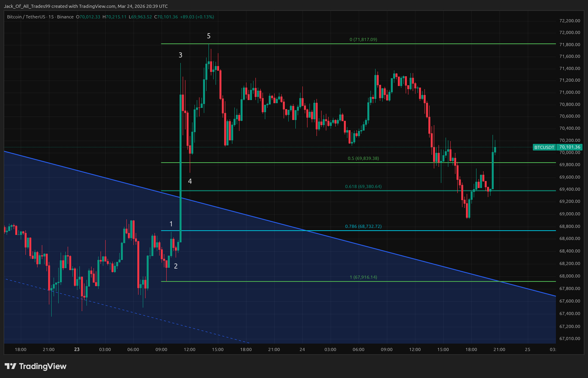The height and width of the screenshot is (378, 588).
Task: Click the 'Bitcoin / TetherUS · 15 · Binance' symbol title
Action: click(40, 17)
